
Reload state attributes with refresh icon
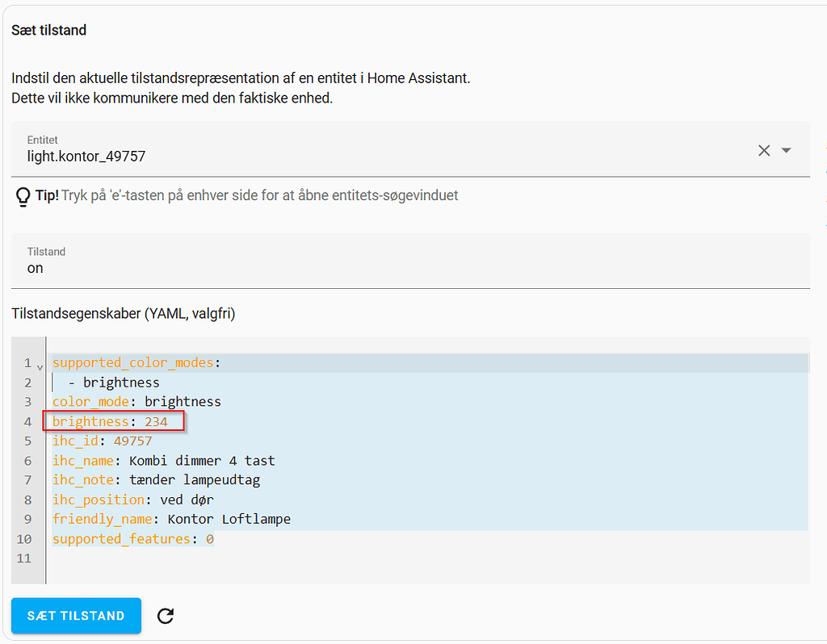166,617
